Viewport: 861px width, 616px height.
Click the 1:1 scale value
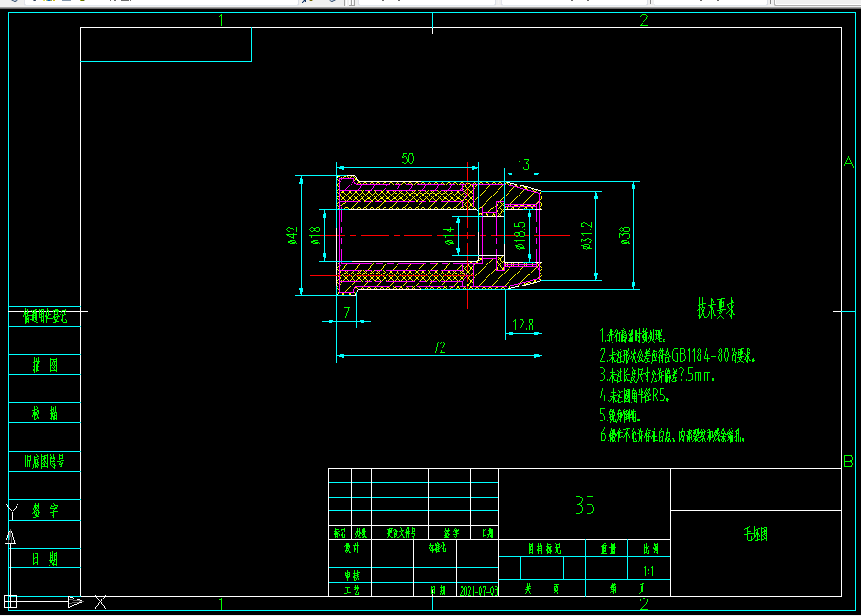[x=648, y=571]
